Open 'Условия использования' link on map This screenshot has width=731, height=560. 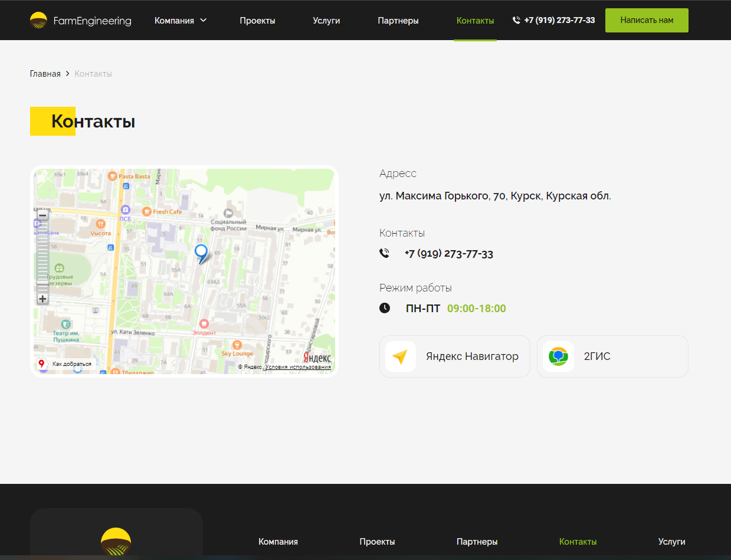(298, 367)
